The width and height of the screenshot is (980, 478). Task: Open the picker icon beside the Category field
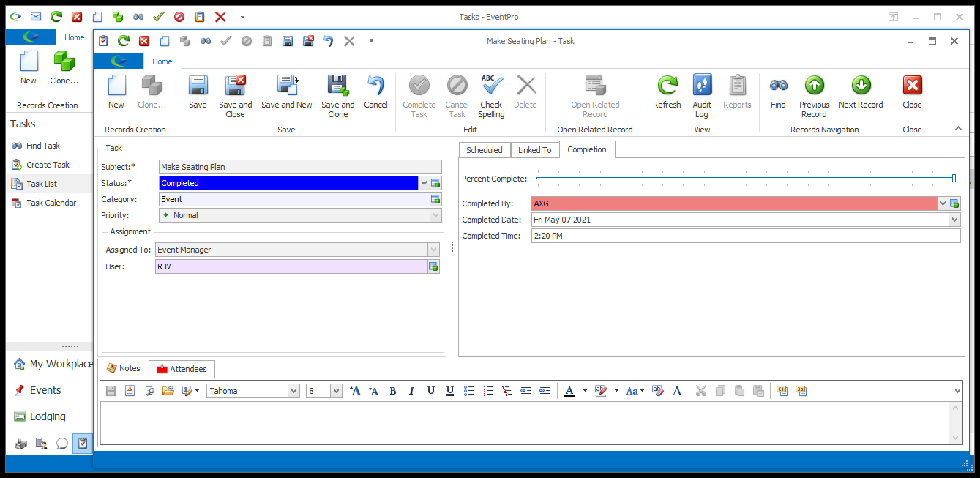point(435,199)
